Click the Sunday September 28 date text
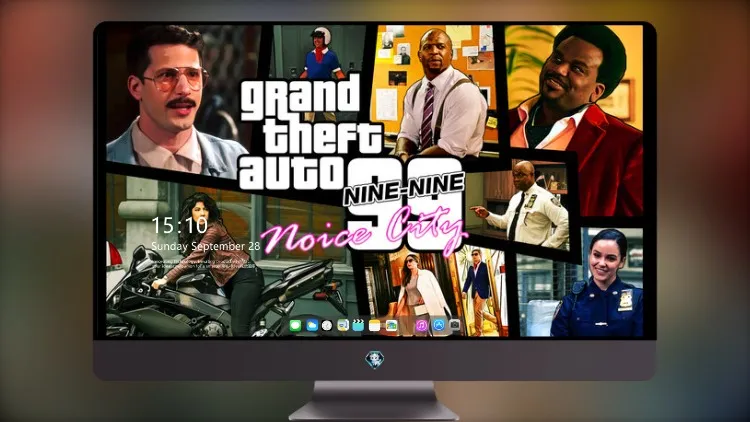 206,246
